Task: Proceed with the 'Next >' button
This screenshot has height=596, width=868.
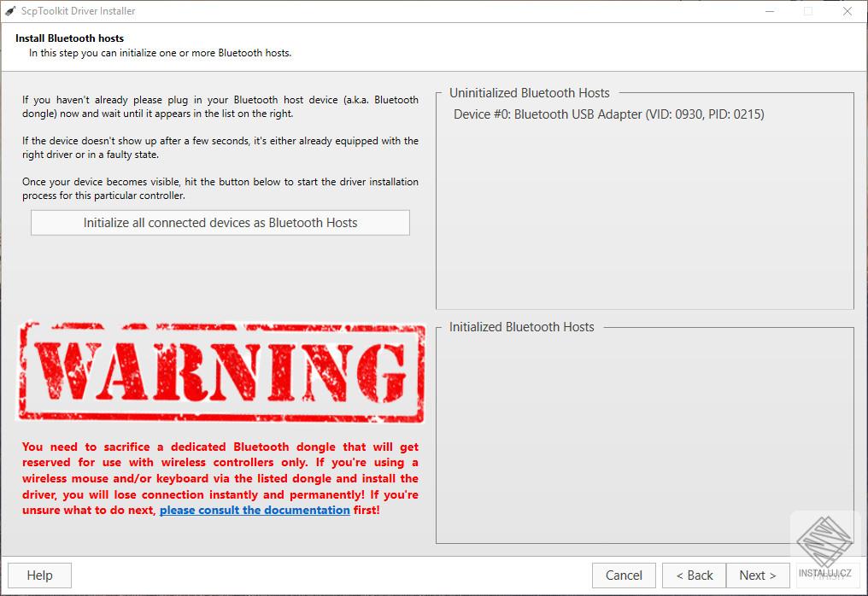Action: (758, 576)
